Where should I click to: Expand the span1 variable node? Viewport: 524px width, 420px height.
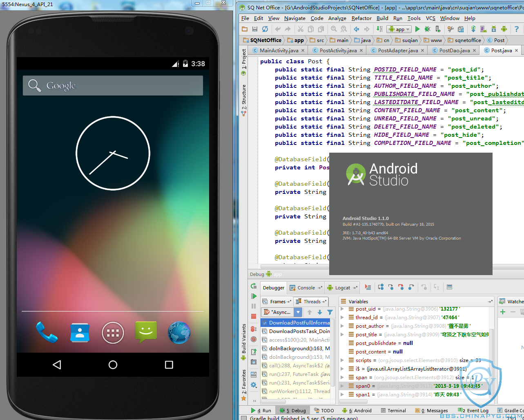[342, 394]
